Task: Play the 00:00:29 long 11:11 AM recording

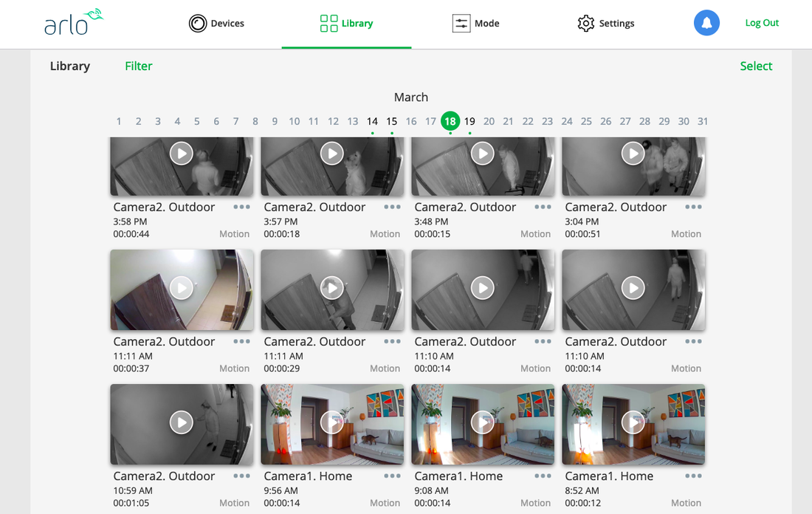Action: point(332,287)
